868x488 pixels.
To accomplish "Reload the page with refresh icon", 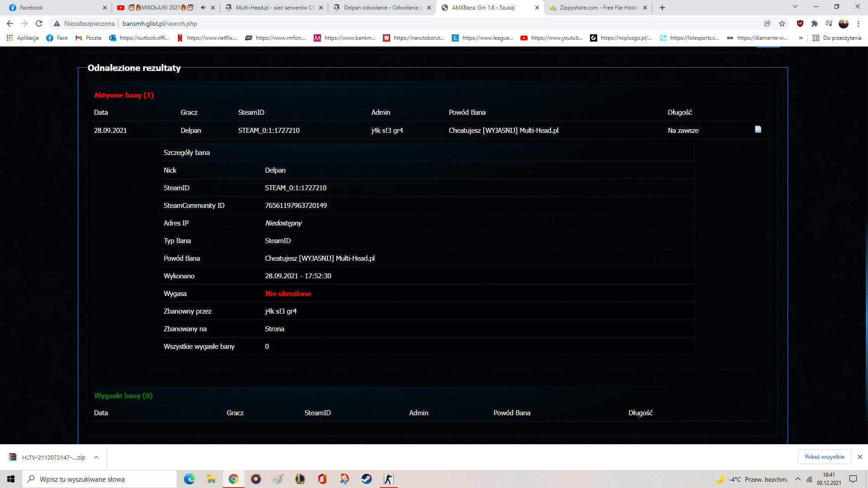I will coord(39,23).
